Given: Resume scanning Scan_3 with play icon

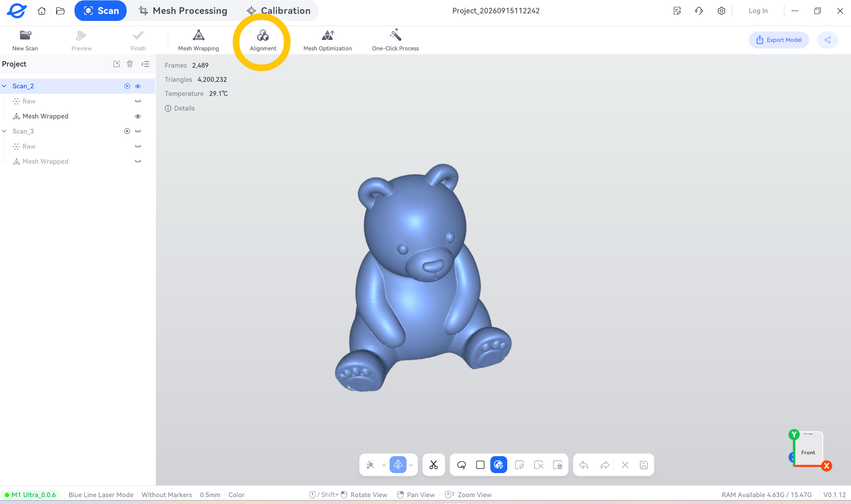Looking at the screenshot, I should [127, 131].
